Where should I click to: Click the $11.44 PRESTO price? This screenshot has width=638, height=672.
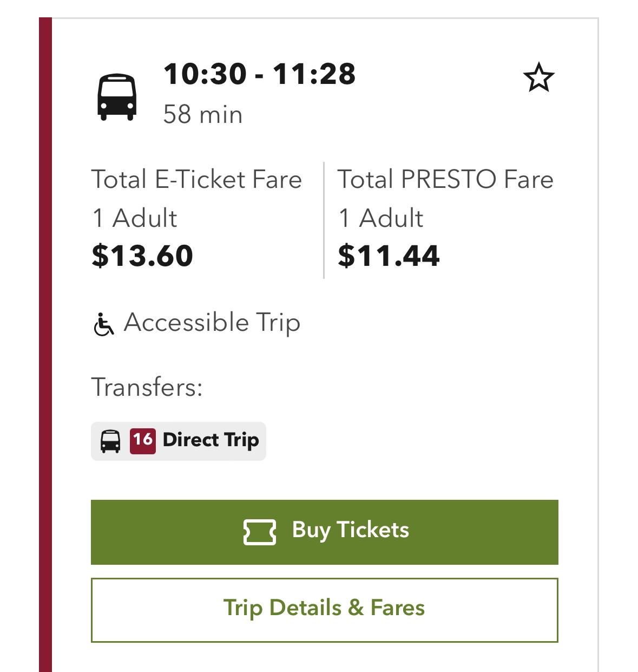(x=389, y=256)
